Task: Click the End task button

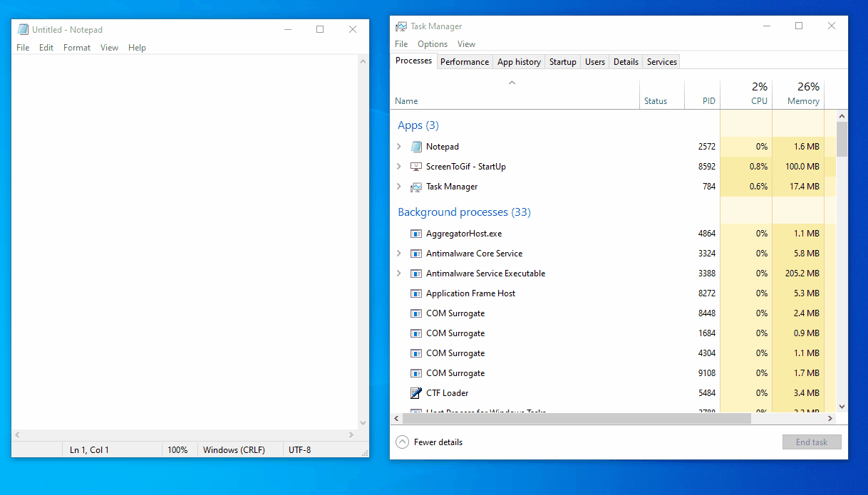Action: 812,442
